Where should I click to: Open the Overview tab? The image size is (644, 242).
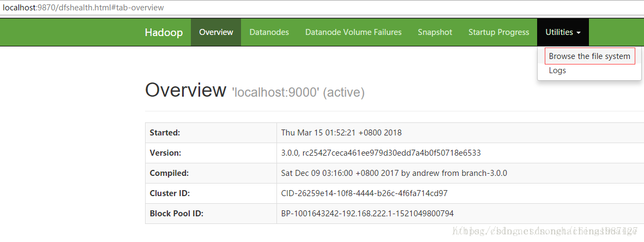click(216, 32)
